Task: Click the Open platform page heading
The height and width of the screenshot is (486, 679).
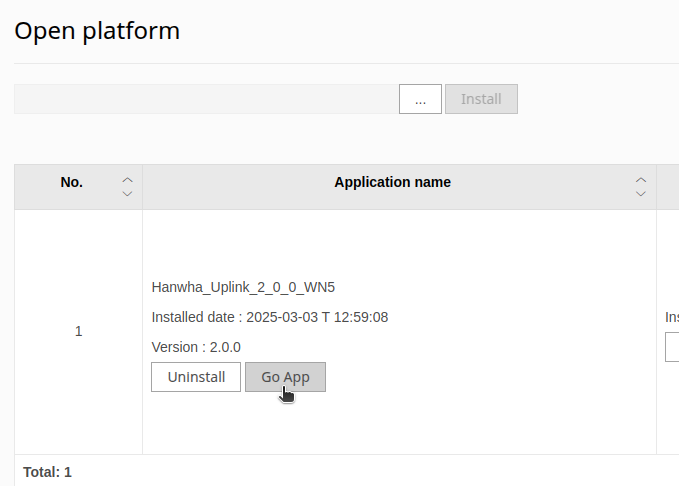Action: click(x=97, y=30)
